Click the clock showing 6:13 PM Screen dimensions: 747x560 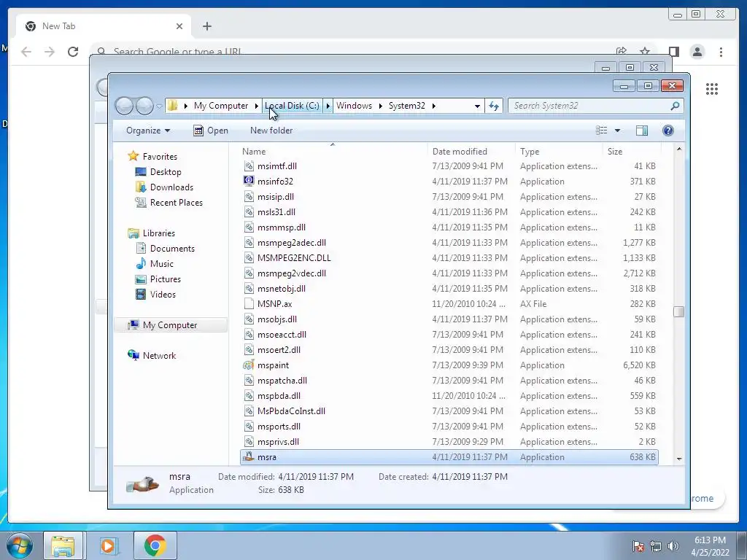(x=710, y=540)
